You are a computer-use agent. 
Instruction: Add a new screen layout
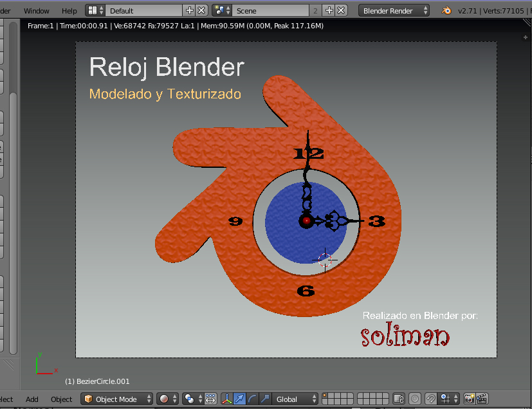click(189, 10)
